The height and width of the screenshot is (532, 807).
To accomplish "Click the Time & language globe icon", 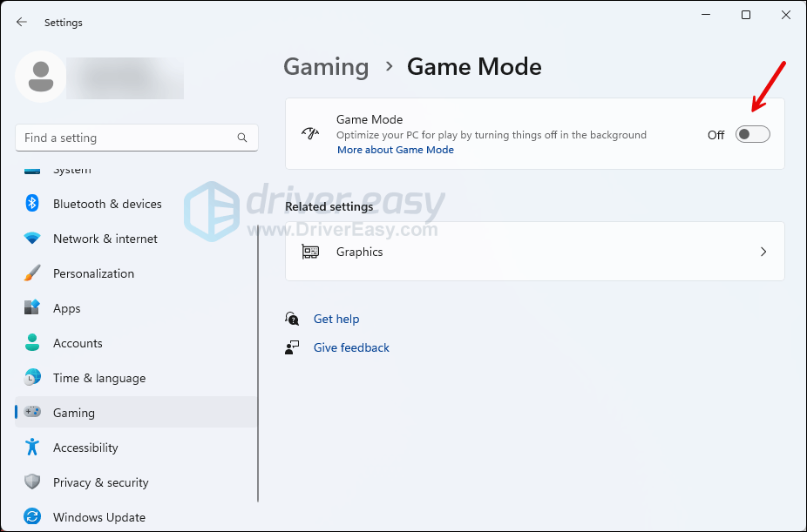I will [32, 378].
